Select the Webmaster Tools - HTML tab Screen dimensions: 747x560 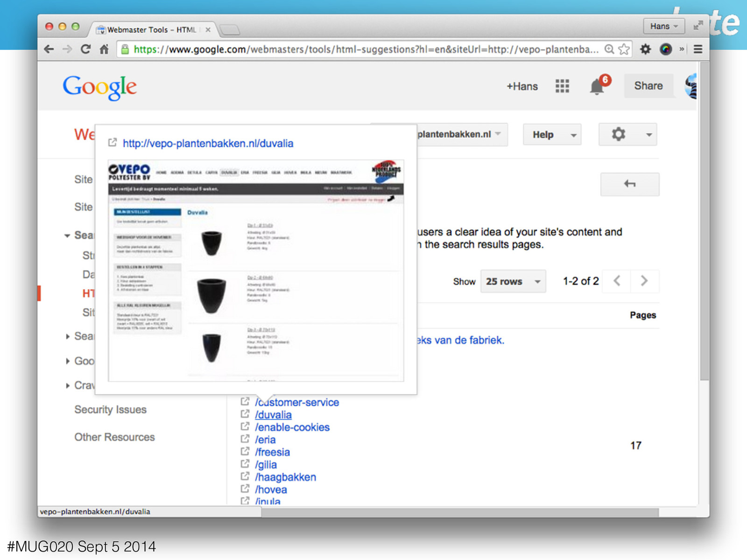(152, 29)
